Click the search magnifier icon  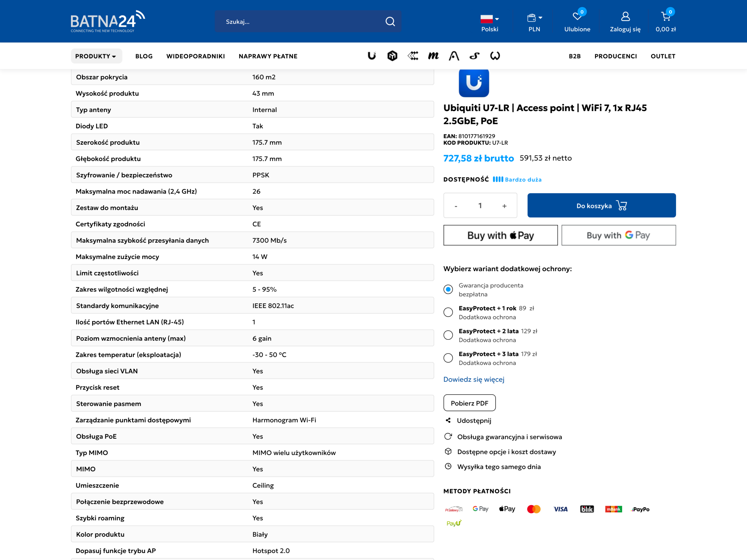point(390,22)
